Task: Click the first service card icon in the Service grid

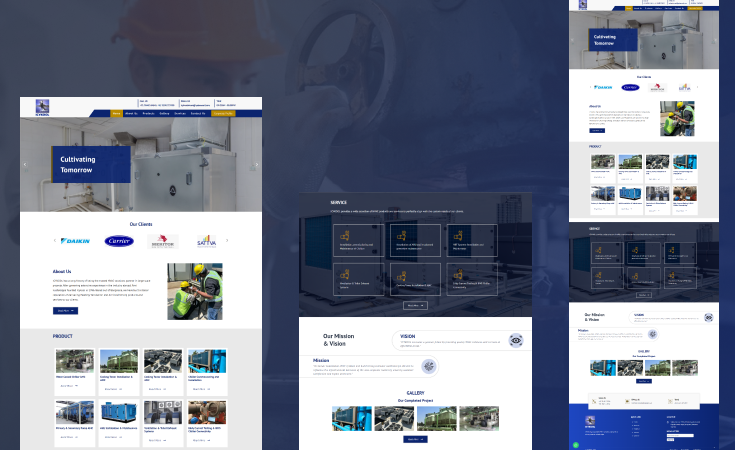Action: pos(346,236)
